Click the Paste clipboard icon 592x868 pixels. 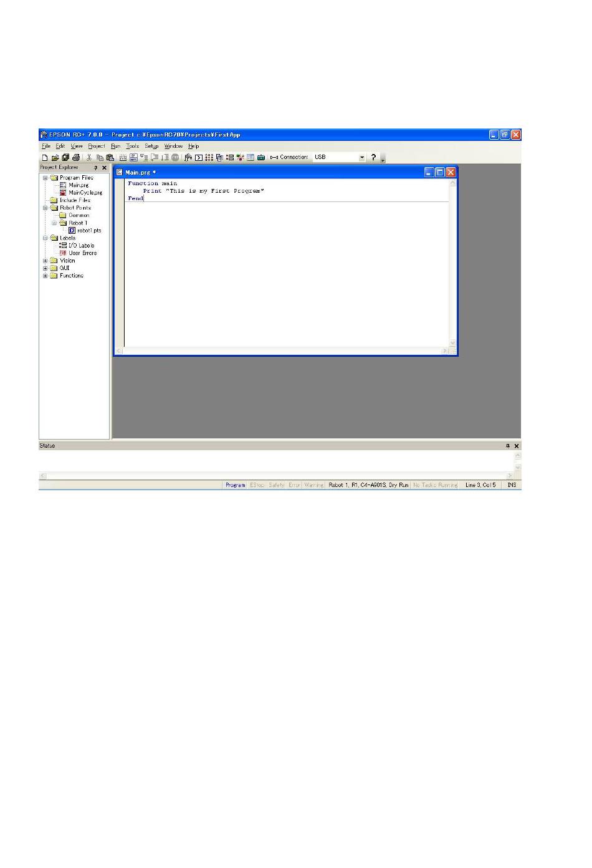(110, 158)
